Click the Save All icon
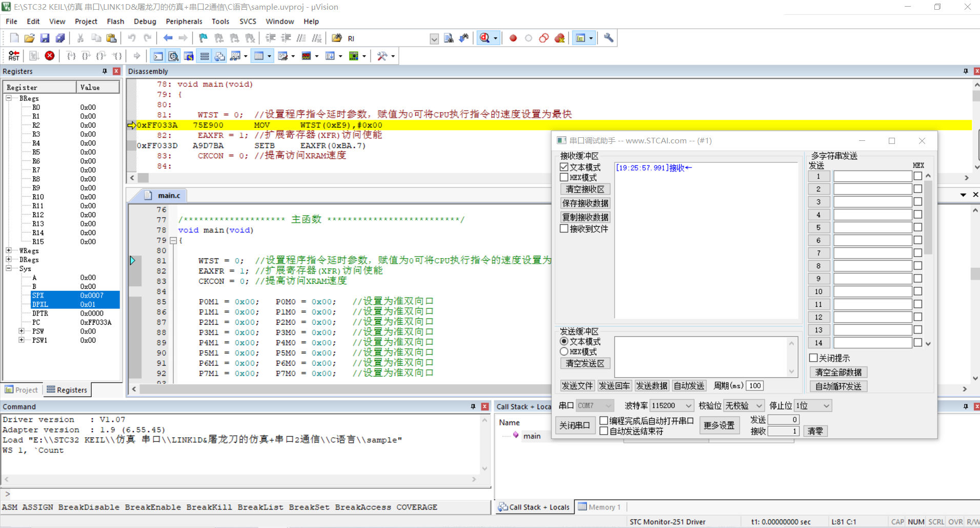The width and height of the screenshot is (980, 528). pos(60,38)
